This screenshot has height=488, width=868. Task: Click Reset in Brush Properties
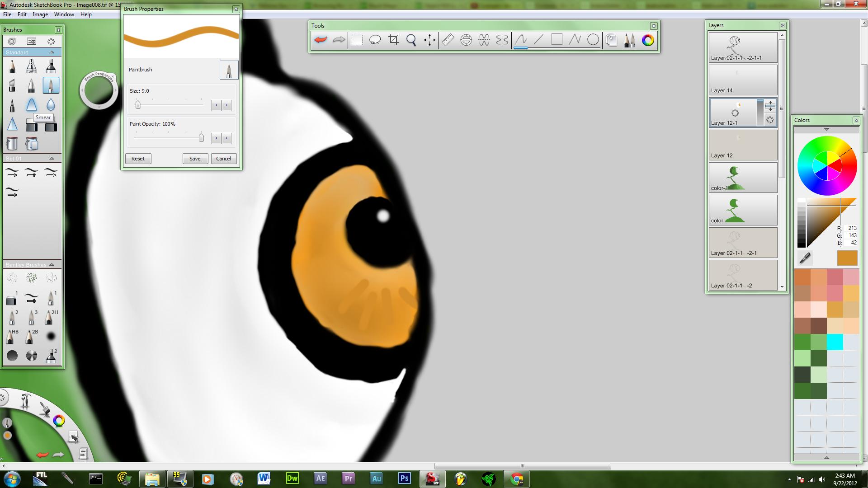pos(138,159)
